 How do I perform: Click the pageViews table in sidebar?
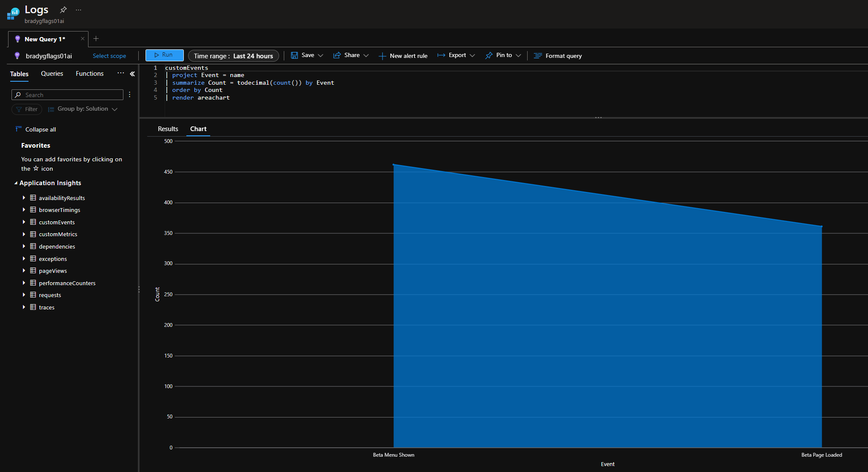pyautogui.click(x=52, y=270)
